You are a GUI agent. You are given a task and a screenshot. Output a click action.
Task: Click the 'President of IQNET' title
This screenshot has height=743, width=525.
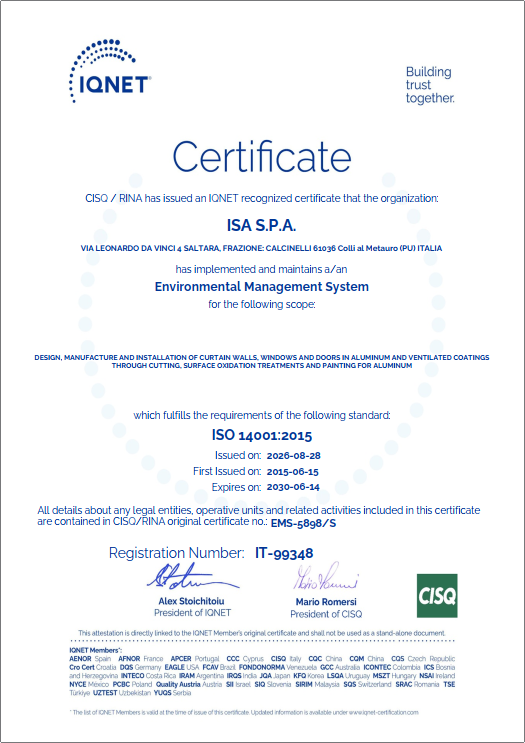click(x=192, y=613)
